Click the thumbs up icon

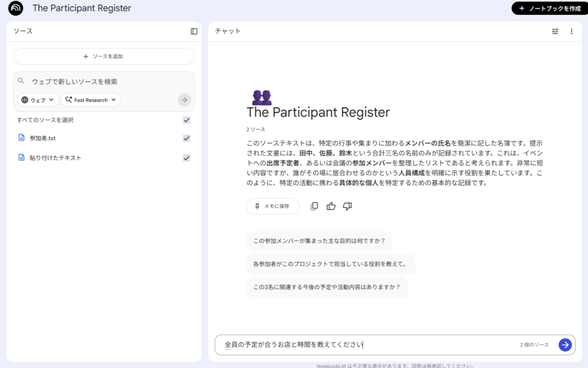[331, 206]
